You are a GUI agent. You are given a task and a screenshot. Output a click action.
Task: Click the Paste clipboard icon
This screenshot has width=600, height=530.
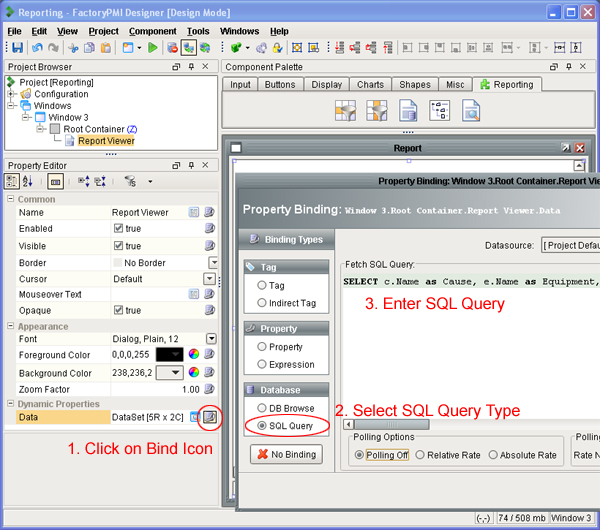pyautogui.click(x=106, y=48)
